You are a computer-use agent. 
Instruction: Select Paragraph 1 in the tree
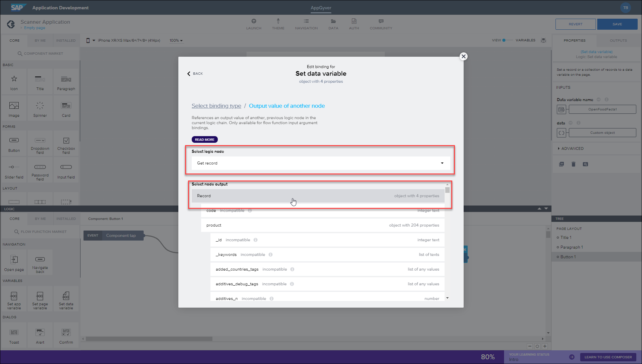click(x=571, y=247)
